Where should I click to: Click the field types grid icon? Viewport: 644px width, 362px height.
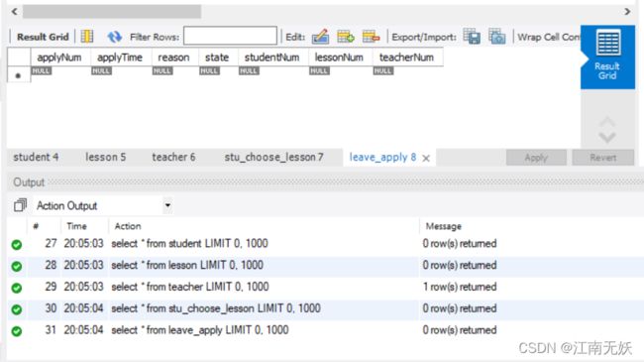[87, 37]
